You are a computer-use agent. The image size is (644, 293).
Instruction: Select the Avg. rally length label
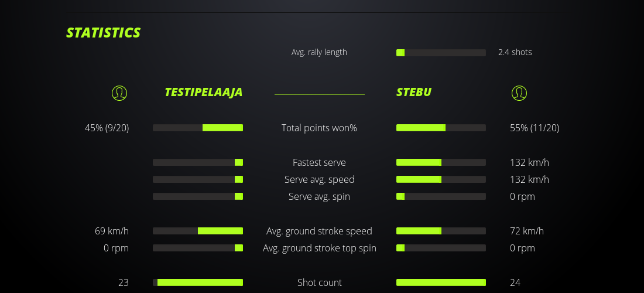tap(319, 52)
